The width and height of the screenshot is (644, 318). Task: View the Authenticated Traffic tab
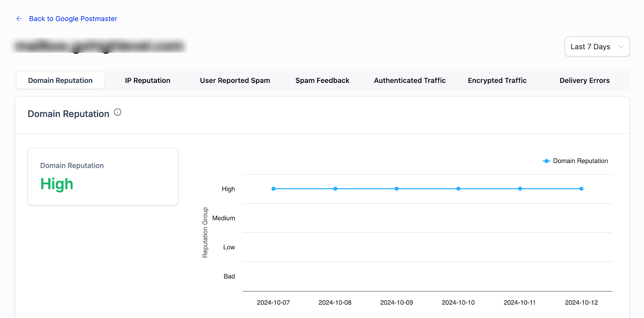(x=410, y=81)
